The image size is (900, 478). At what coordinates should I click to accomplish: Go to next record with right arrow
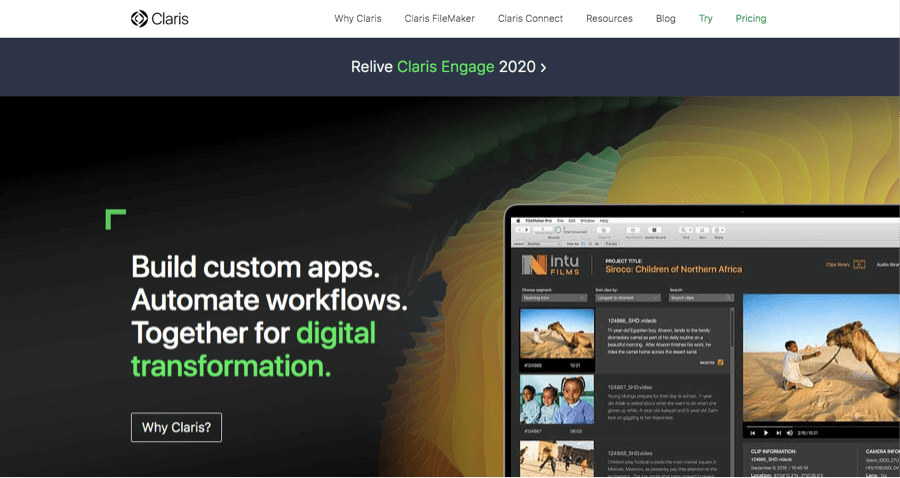[527, 230]
